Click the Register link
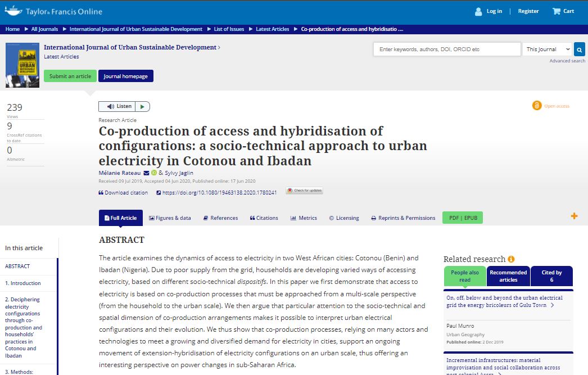 tap(528, 11)
